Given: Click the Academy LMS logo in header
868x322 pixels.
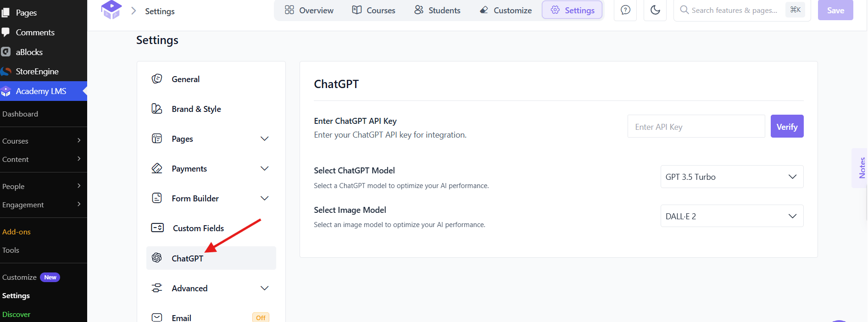Looking at the screenshot, I should [x=111, y=10].
